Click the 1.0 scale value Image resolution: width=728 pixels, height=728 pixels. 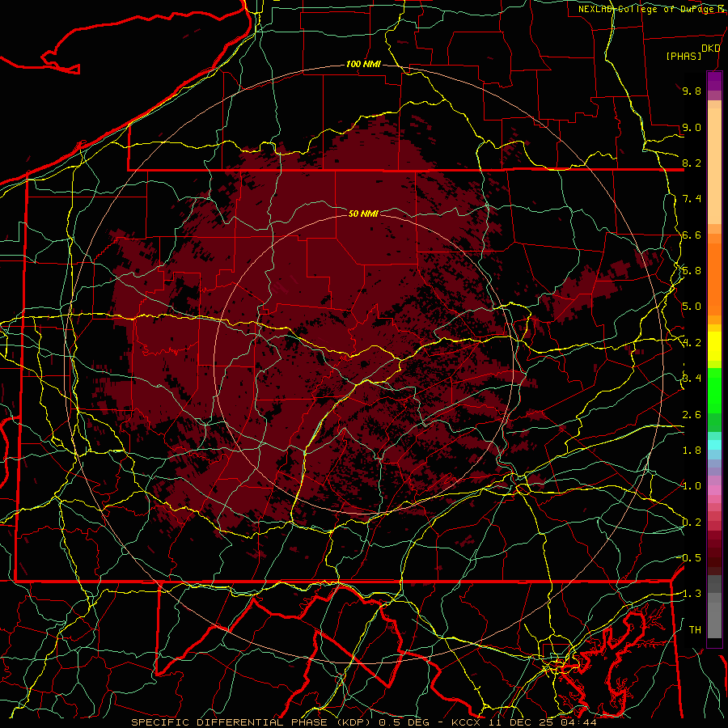click(x=692, y=486)
